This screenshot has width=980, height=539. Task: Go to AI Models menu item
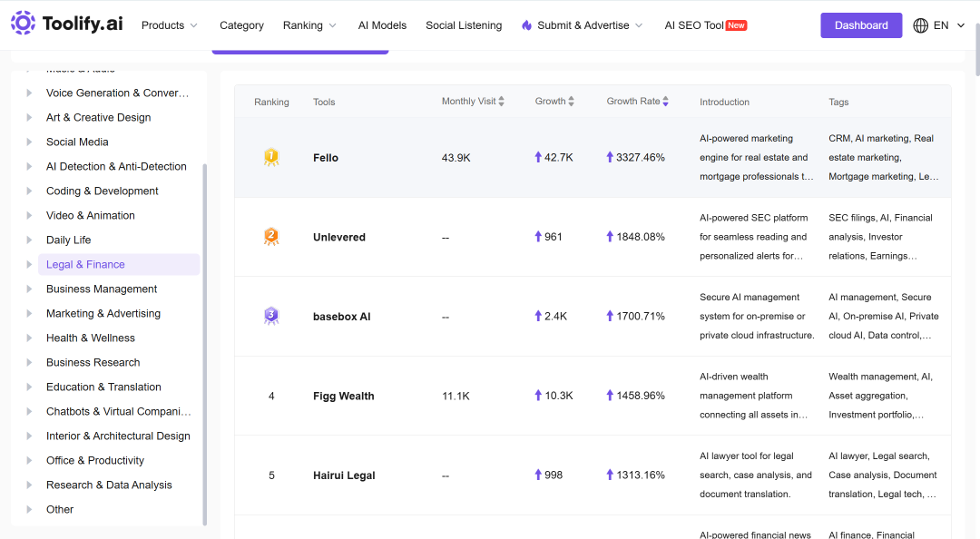[382, 25]
